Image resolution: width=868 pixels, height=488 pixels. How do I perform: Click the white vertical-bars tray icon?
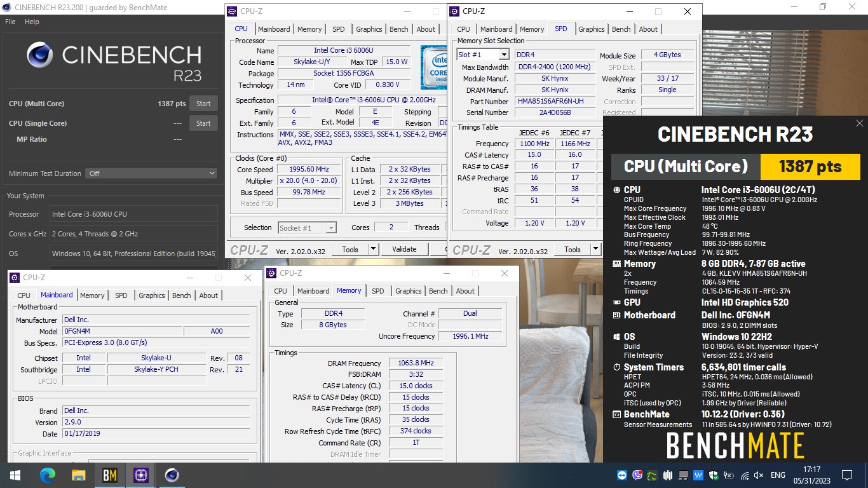click(x=668, y=475)
